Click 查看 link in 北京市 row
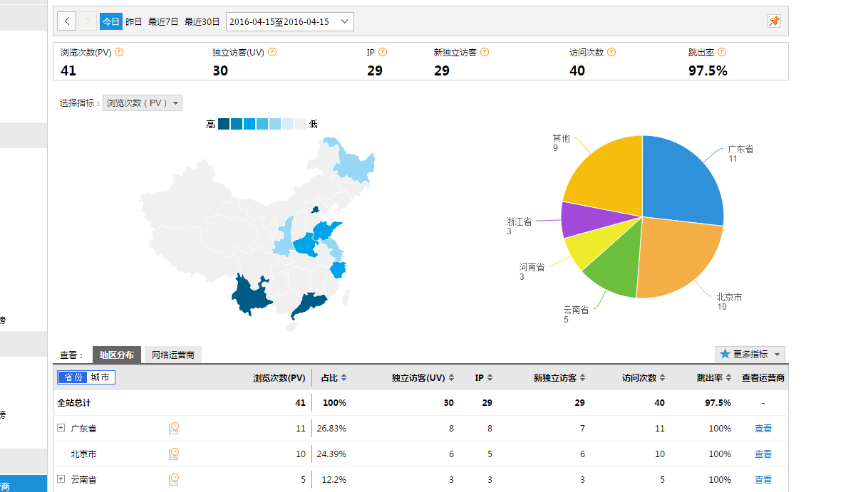The height and width of the screenshot is (492, 868). [763, 454]
